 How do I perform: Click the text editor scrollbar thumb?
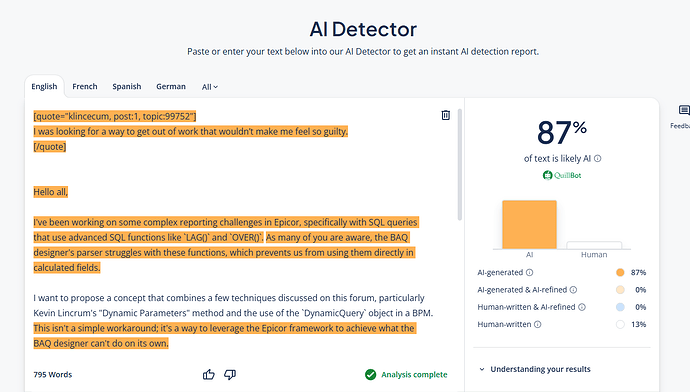coord(459,165)
